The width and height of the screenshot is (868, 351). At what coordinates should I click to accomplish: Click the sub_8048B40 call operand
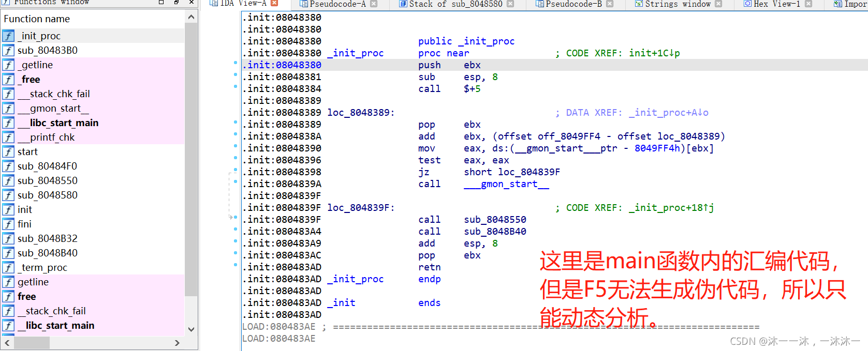495,232
